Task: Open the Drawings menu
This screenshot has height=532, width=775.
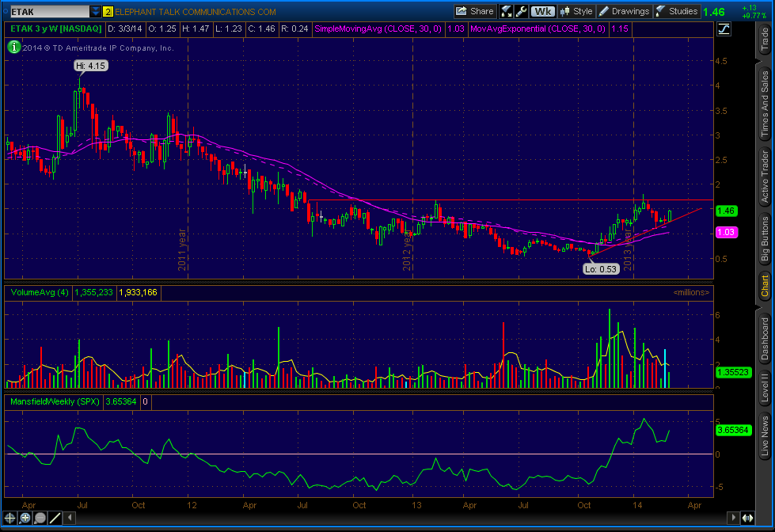Action: point(624,11)
